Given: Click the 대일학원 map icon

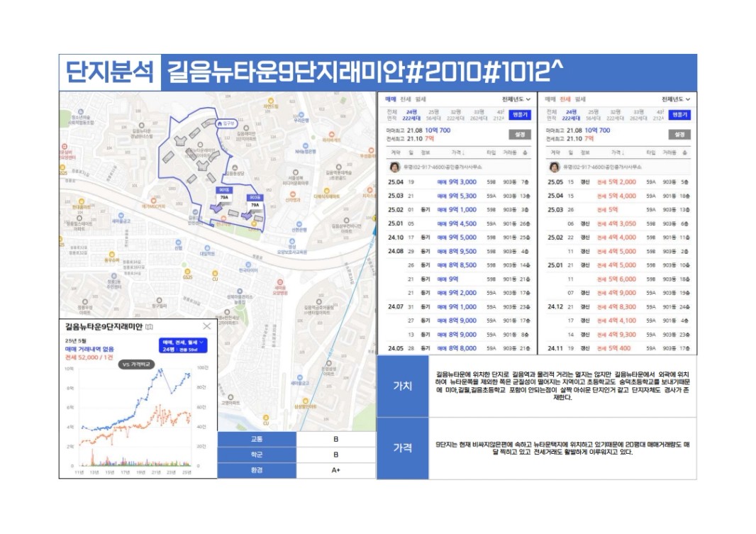Looking at the screenshot, I should tap(207, 248).
